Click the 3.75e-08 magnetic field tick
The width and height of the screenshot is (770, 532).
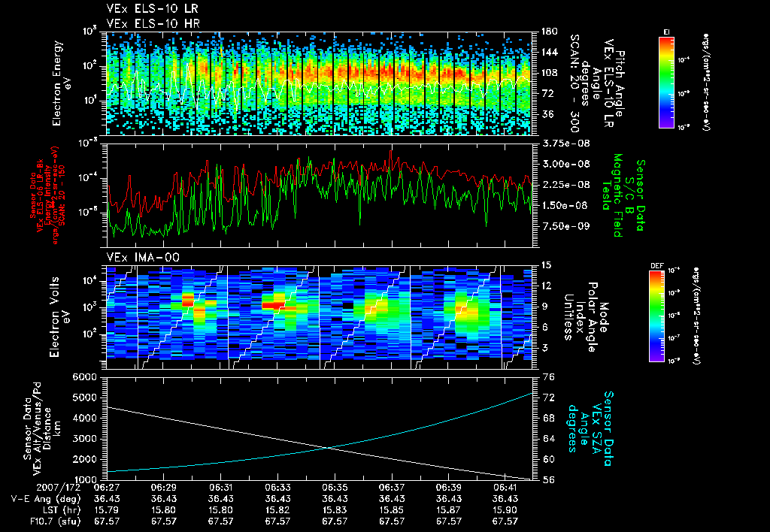click(565, 144)
